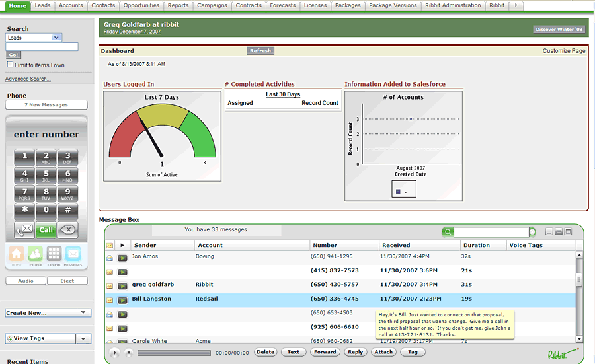Tap the pound key on keypad
The width and height of the screenshot is (595, 364).
pyautogui.click(x=68, y=211)
